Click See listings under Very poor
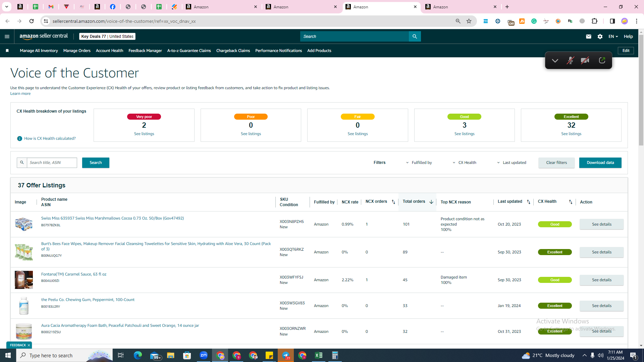 [x=144, y=134]
